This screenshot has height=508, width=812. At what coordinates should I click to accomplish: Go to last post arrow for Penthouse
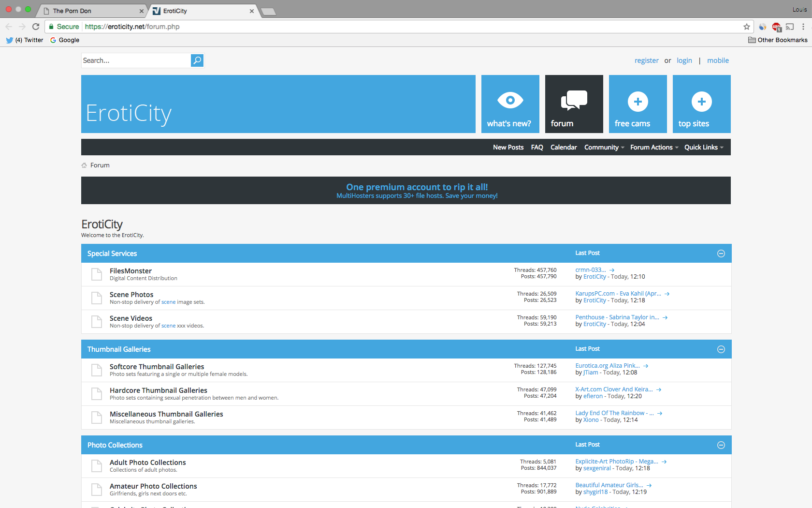[x=665, y=317]
